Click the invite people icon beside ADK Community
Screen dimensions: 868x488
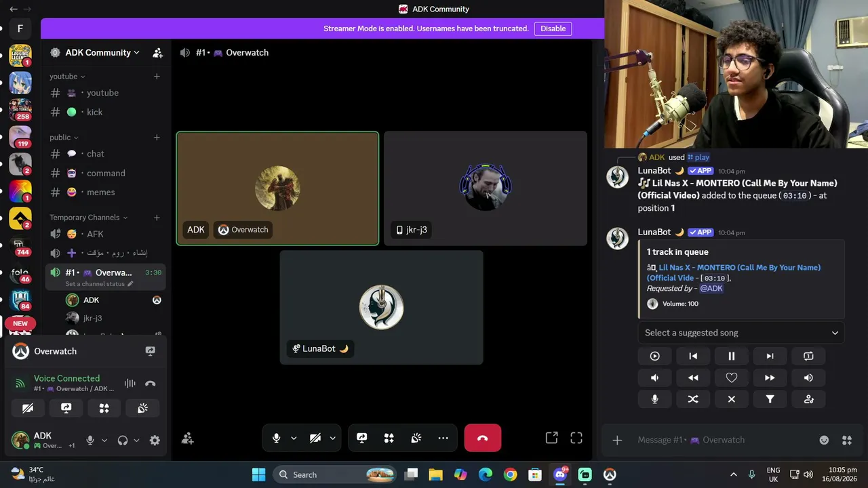click(x=157, y=53)
